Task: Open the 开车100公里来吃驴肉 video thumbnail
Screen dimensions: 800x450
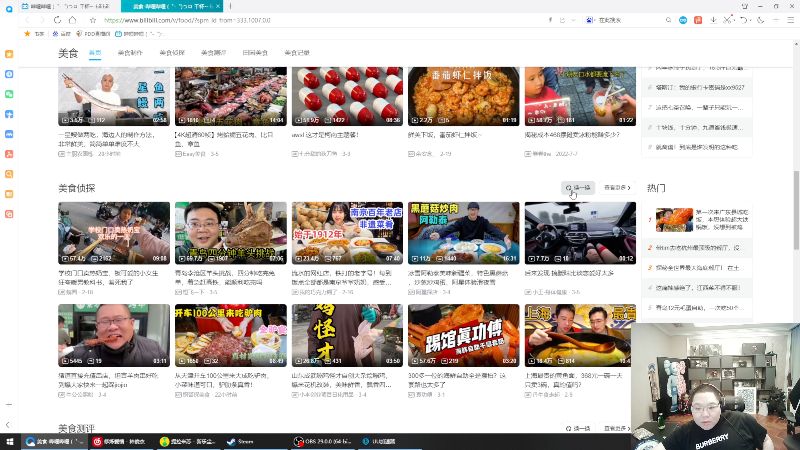Action: (x=231, y=335)
